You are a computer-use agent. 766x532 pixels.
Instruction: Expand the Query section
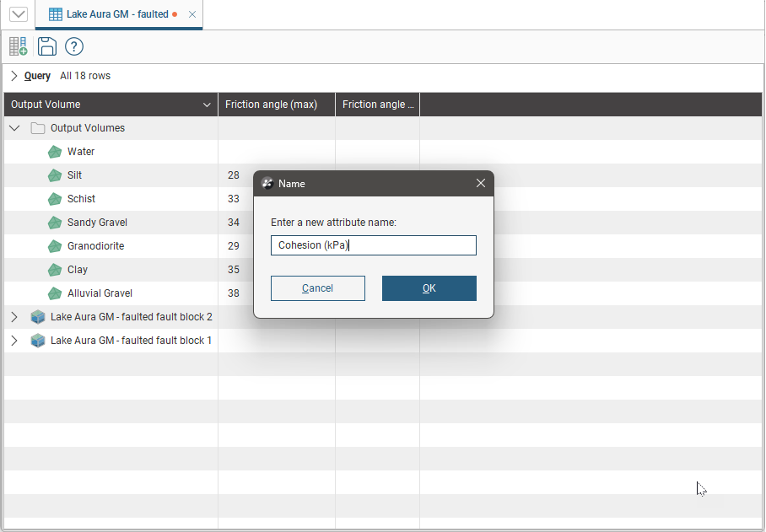click(x=14, y=76)
